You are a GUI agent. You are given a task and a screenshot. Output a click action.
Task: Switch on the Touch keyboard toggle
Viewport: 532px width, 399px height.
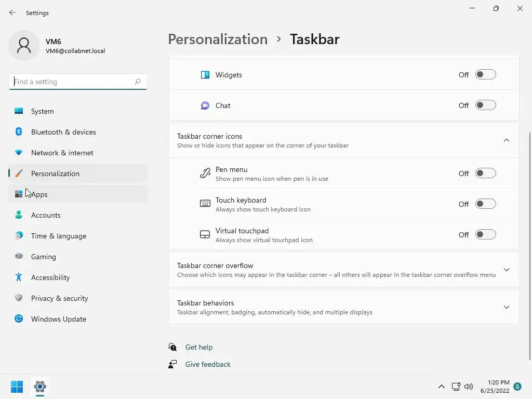(486, 204)
